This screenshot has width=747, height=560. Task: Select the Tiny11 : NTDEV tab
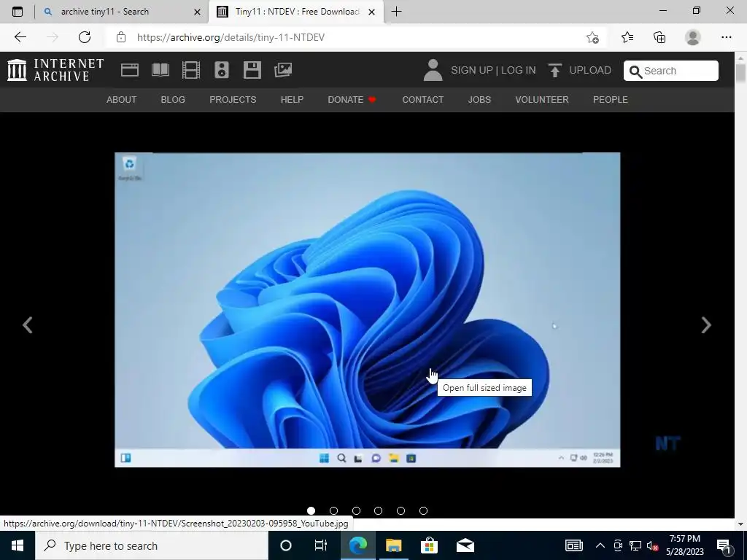click(298, 12)
